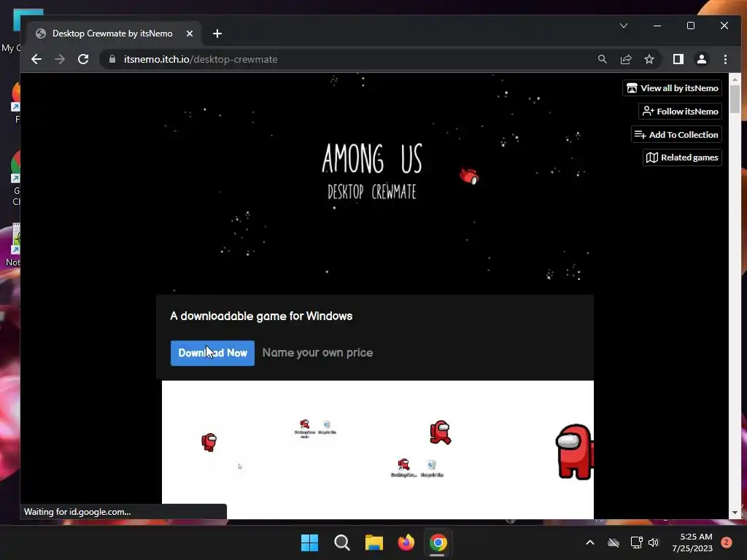
Task: Click the small red crewmate in left screenshot
Action: click(209, 442)
